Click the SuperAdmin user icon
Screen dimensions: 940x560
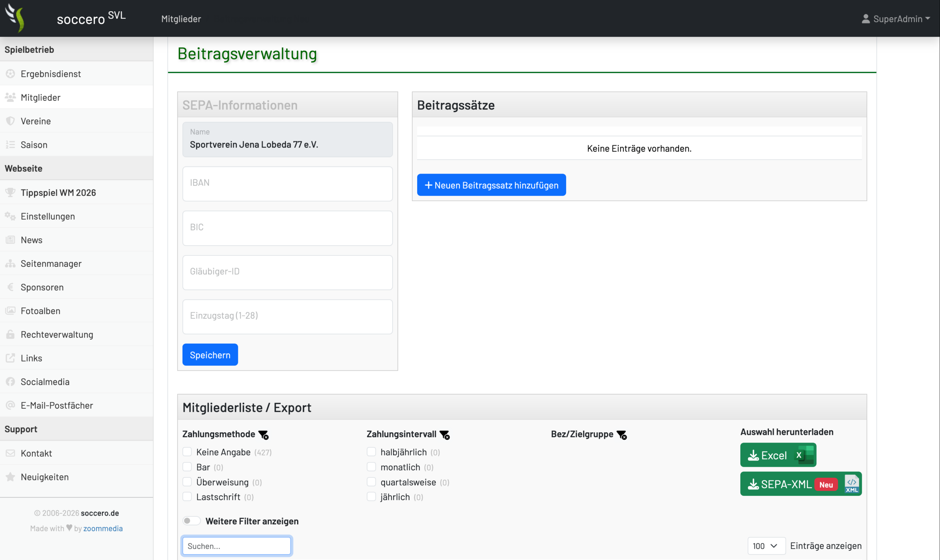865,19
